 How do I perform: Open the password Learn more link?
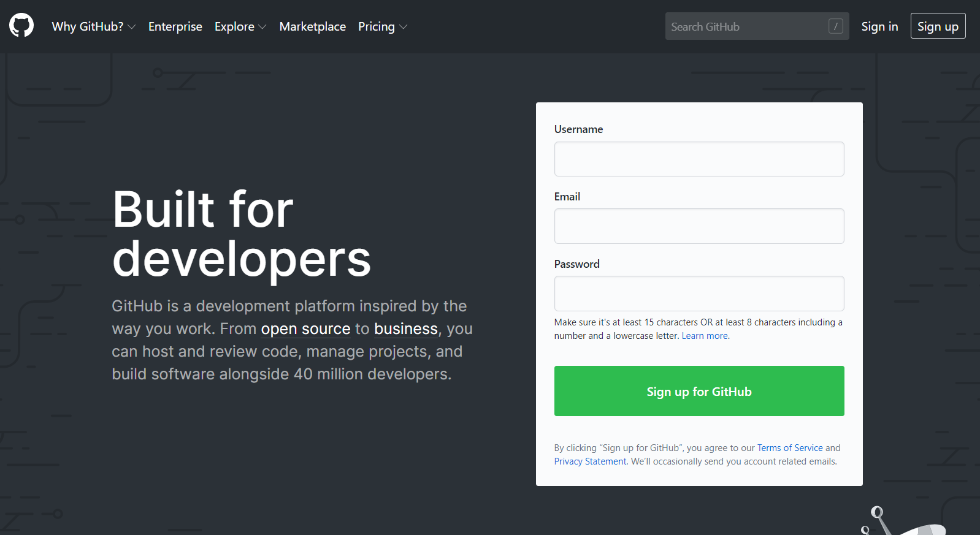tap(705, 336)
